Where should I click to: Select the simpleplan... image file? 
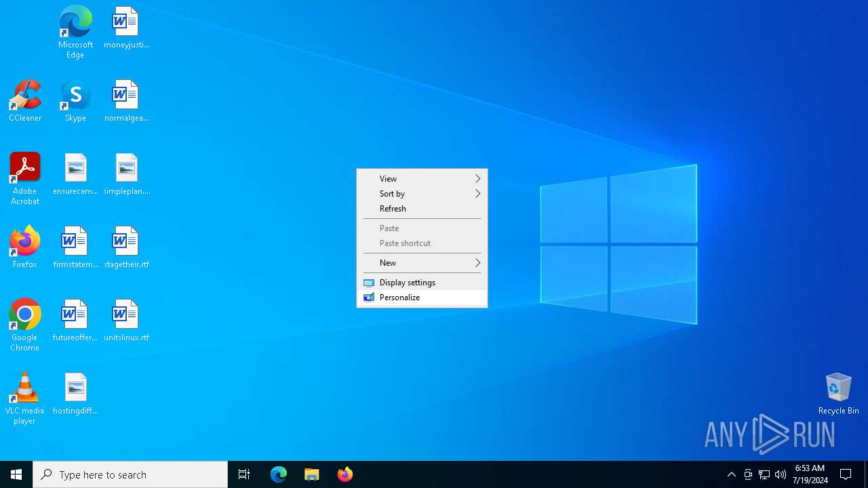coord(126,174)
